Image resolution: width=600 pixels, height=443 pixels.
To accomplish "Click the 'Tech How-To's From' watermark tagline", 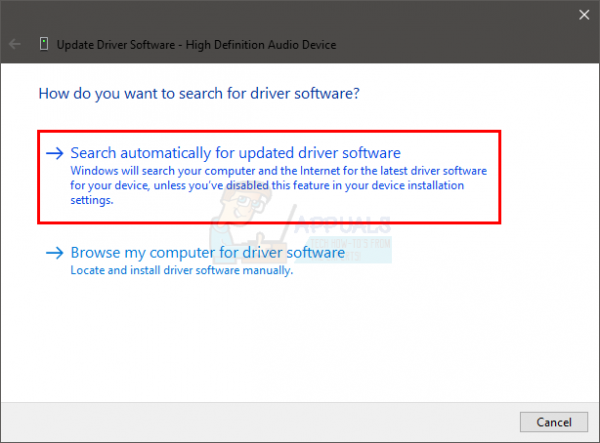I will [x=350, y=243].
